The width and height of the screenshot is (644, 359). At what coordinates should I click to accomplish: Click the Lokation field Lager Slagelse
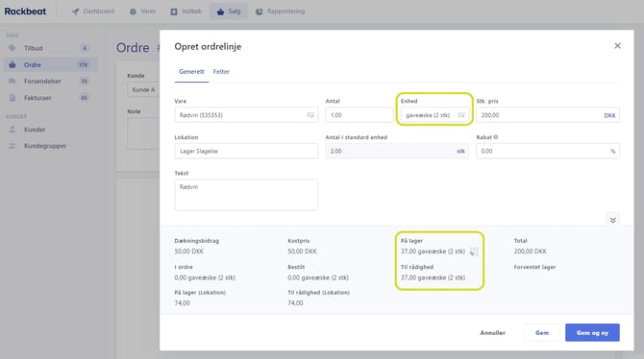(x=246, y=151)
